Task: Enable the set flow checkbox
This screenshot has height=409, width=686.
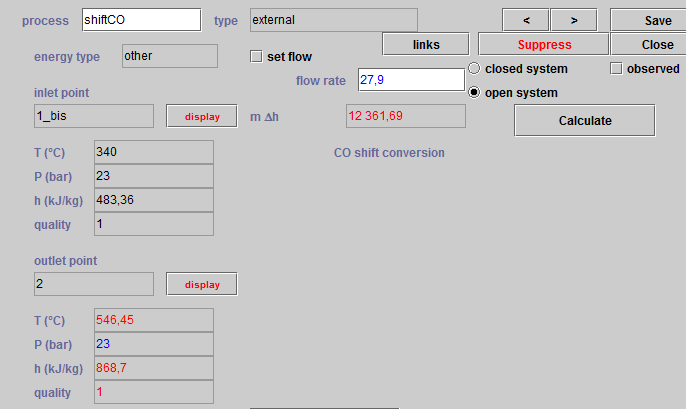Action: click(256, 57)
